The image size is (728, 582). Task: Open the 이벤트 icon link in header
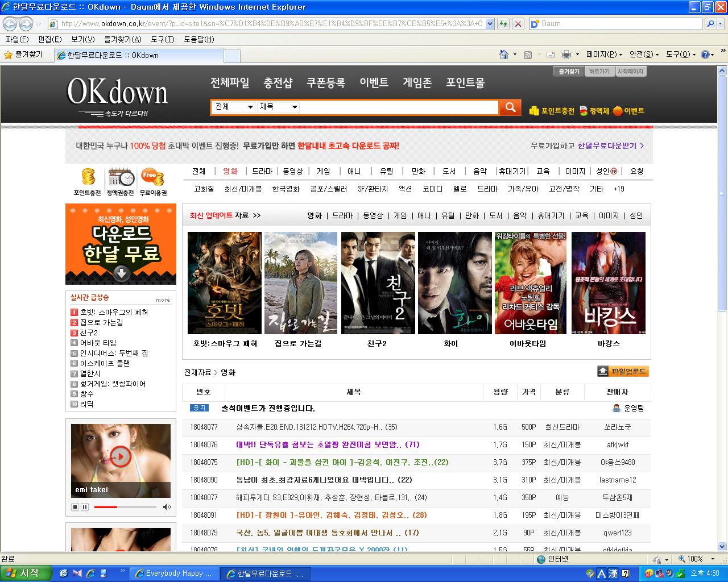[x=628, y=111]
